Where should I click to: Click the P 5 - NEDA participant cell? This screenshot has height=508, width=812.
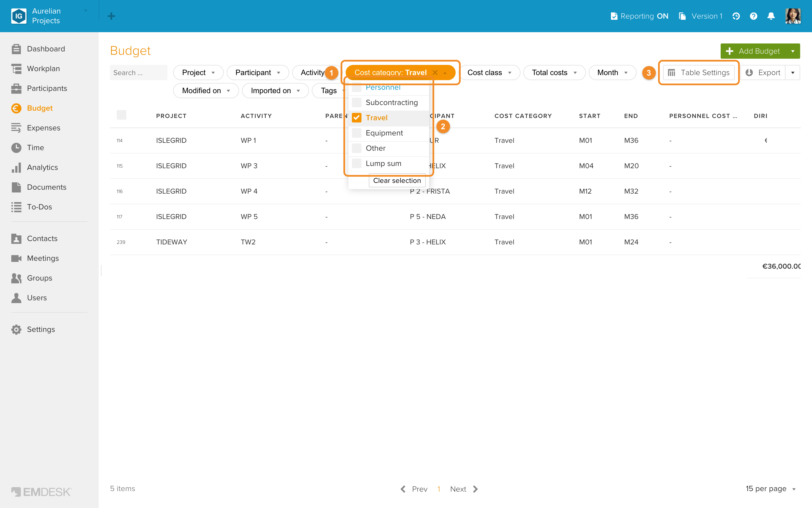(x=428, y=217)
